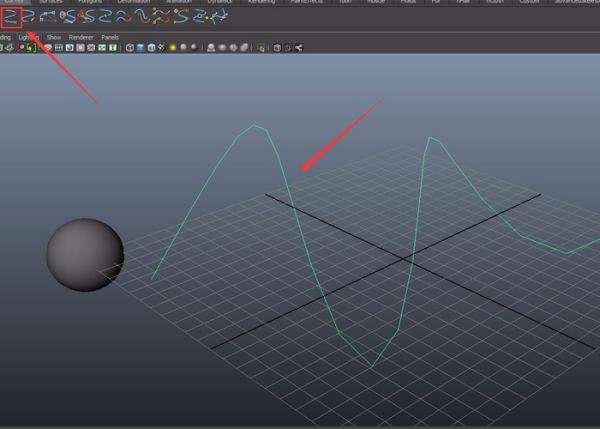Click the Offset Curve blue-and-yellow icon

[x=143, y=17]
